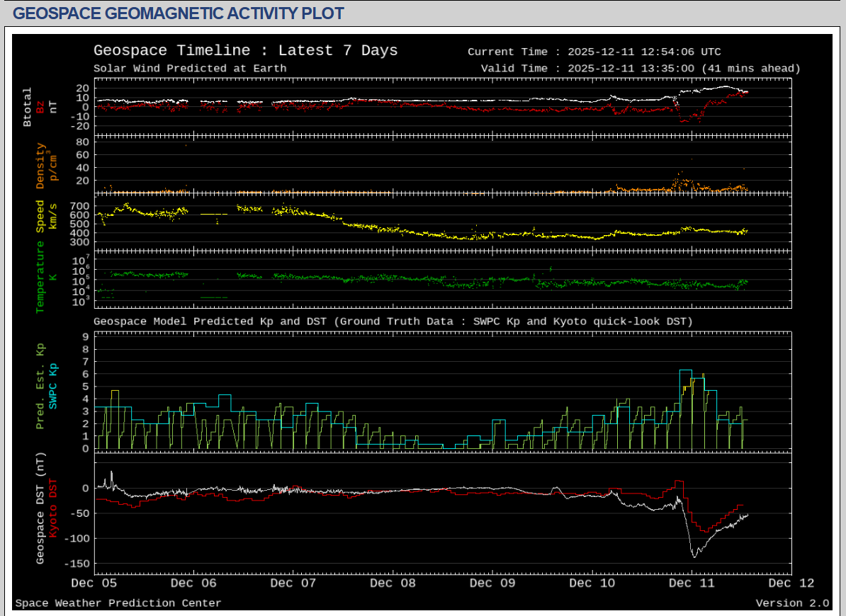Select the Geospace Timeline Latest 7 Days title
This screenshot has height=616, width=846.
tap(245, 51)
